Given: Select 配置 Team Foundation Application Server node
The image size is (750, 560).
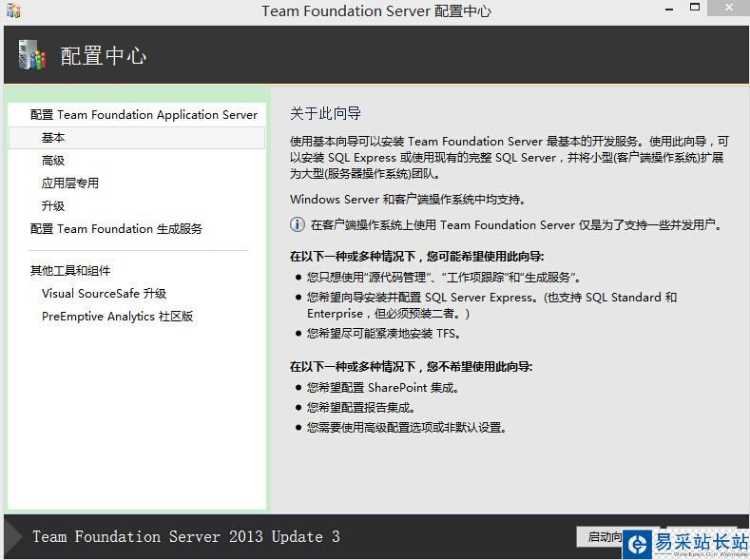Looking at the screenshot, I should click(144, 115).
